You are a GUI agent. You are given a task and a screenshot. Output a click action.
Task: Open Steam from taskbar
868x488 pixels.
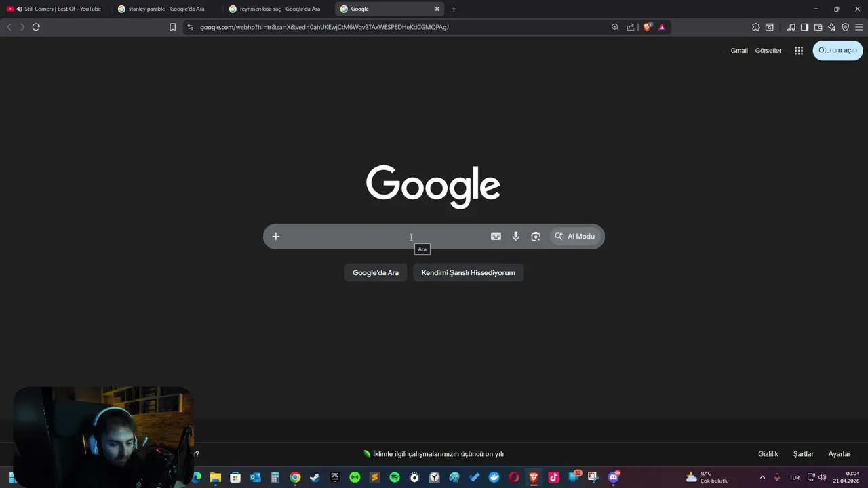click(x=315, y=477)
